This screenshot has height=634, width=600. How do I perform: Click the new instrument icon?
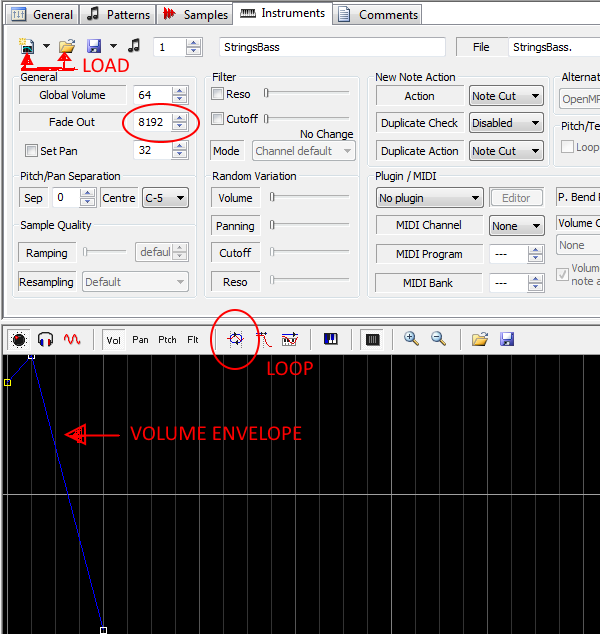tap(27, 46)
